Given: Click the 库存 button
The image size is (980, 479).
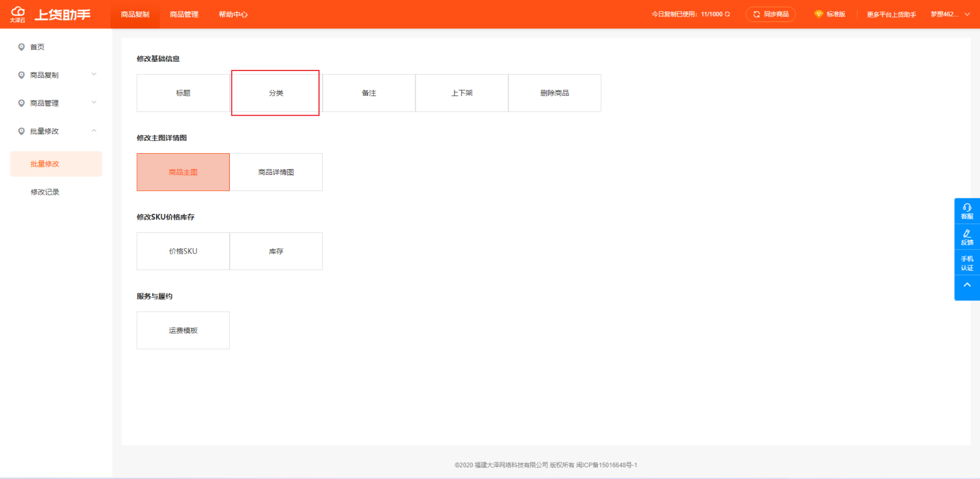Looking at the screenshot, I should [276, 251].
